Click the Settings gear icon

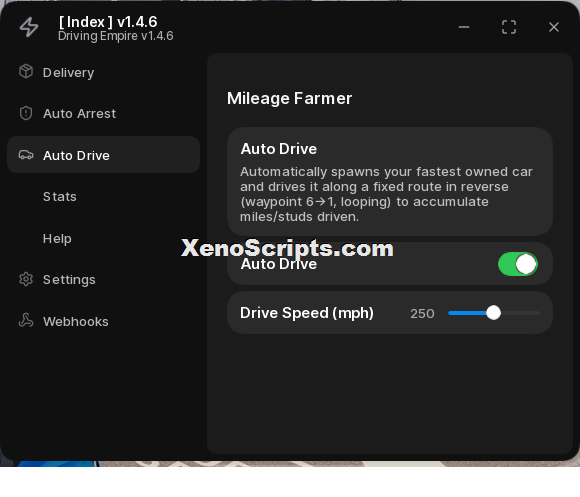click(26, 279)
